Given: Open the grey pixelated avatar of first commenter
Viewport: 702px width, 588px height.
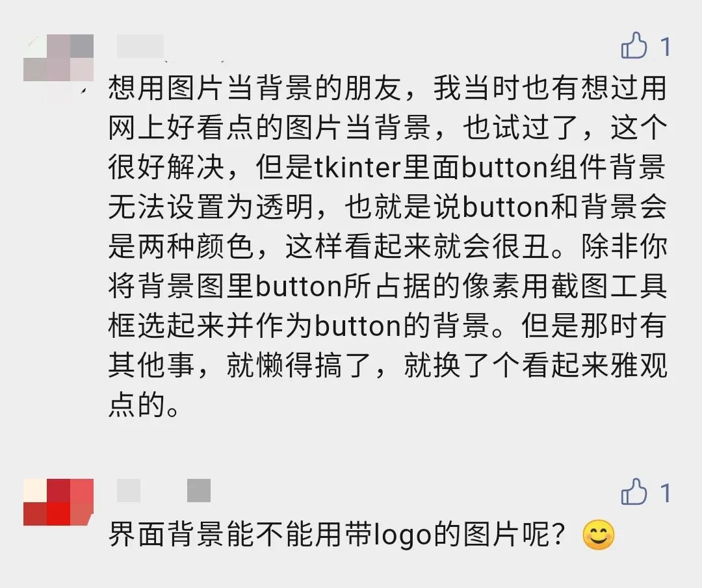Looking at the screenshot, I should pyautogui.click(x=58, y=58).
